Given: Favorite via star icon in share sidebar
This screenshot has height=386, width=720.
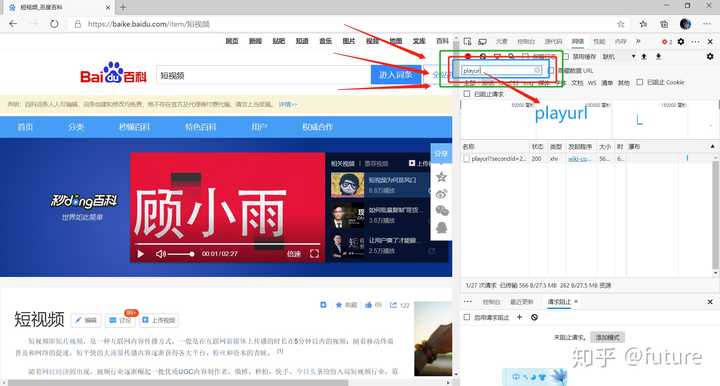Looking at the screenshot, I should (441, 177).
